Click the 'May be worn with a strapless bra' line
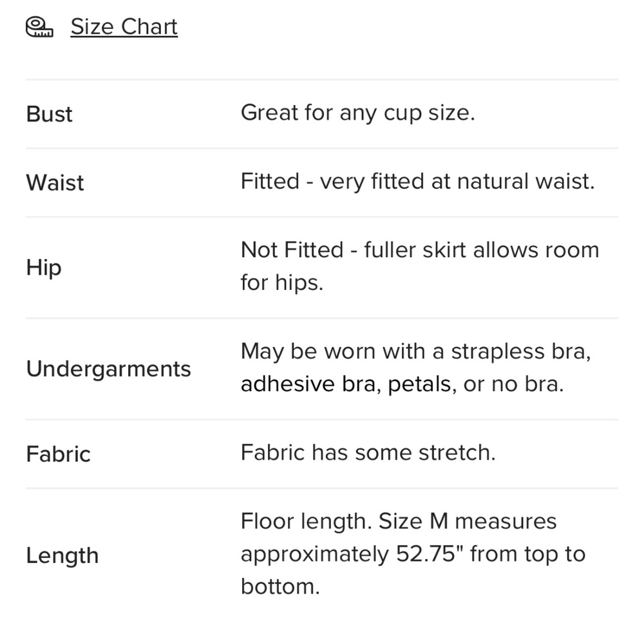The width and height of the screenshot is (644, 644). pyautogui.click(x=415, y=352)
